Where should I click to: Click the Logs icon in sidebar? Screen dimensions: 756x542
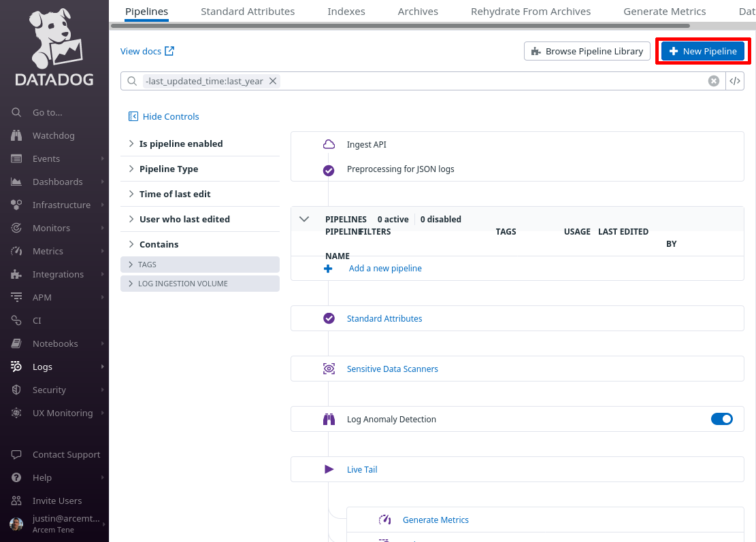[x=16, y=367]
